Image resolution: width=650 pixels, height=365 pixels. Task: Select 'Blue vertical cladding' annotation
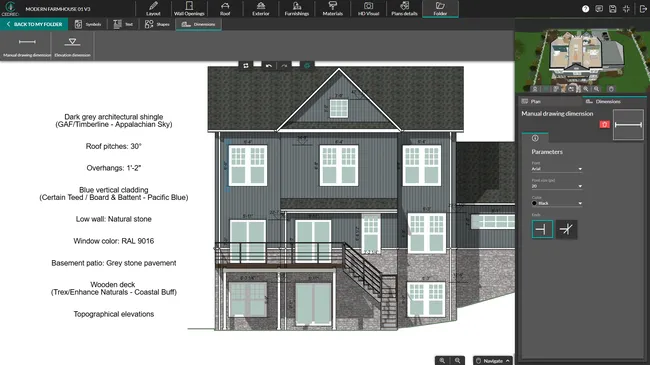(x=114, y=193)
